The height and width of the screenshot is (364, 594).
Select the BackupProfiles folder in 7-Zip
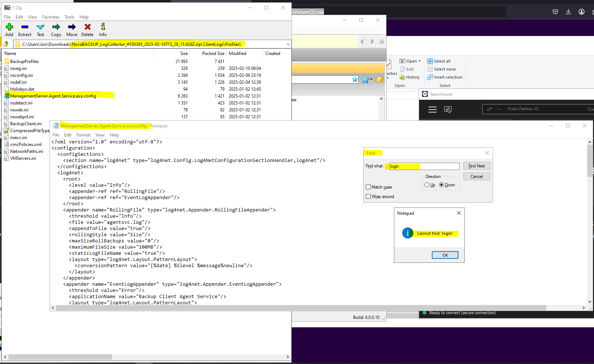tap(24, 62)
